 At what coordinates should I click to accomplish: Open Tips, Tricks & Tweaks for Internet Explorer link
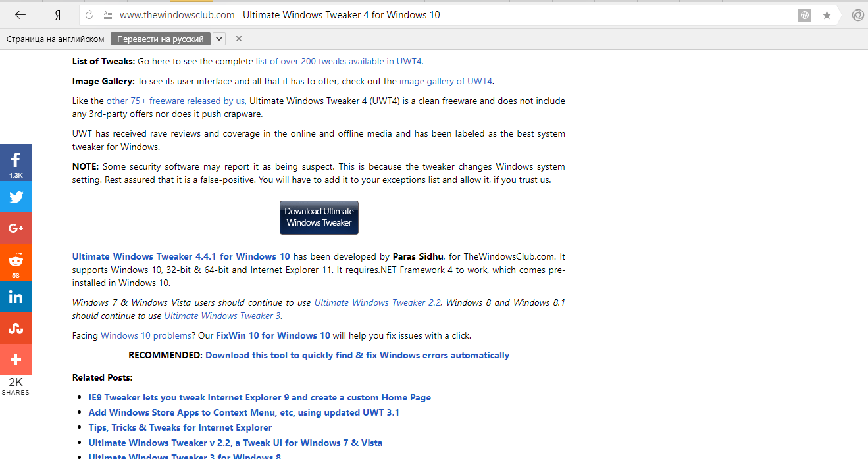180,427
